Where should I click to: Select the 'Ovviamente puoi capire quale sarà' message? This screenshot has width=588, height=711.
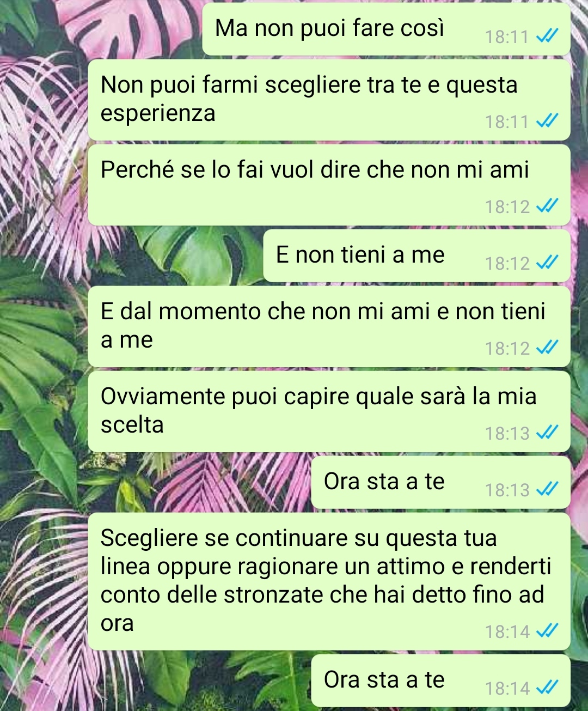329,411
